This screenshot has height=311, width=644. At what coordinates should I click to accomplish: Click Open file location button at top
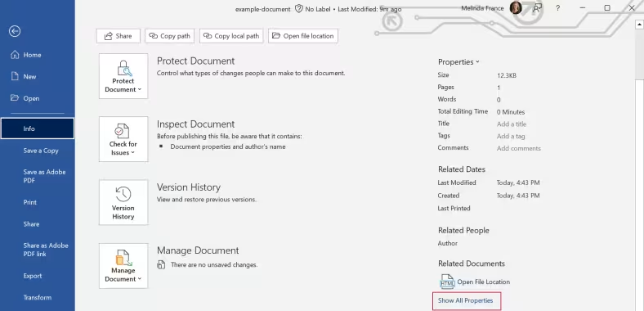pyautogui.click(x=303, y=36)
